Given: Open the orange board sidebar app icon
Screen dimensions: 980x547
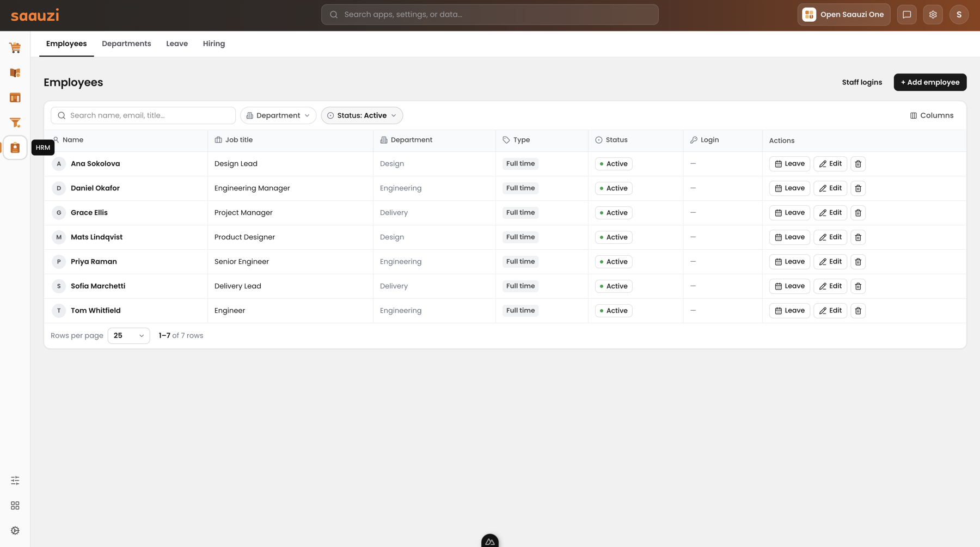Looking at the screenshot, I should (15, 98).
